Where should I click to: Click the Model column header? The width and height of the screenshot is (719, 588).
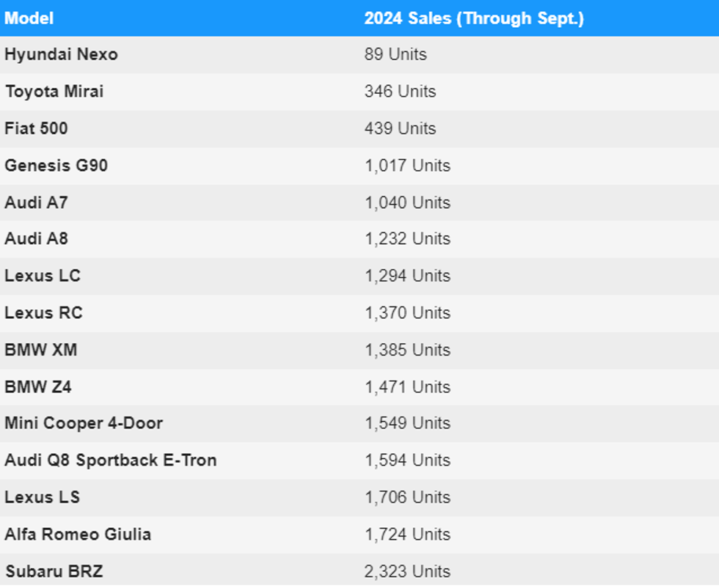click(x=29, y=18)
